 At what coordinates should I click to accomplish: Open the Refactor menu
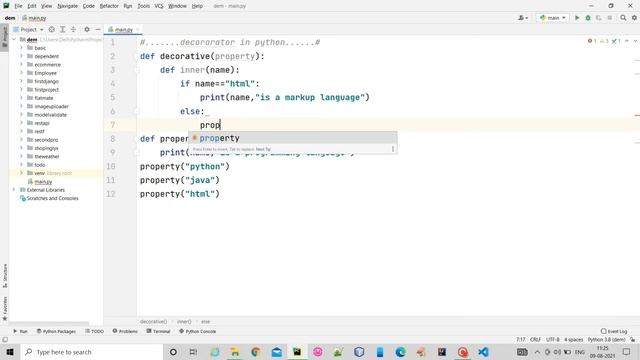(x=109, y=6)
